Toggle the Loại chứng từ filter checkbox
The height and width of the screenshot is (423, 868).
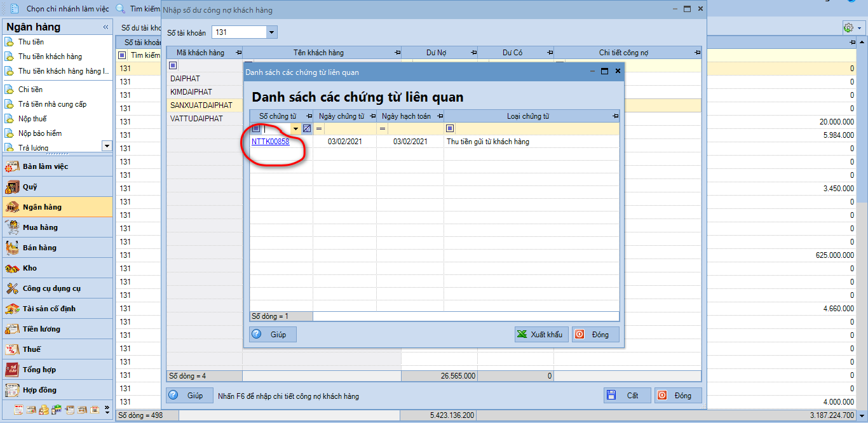[450, 129]
